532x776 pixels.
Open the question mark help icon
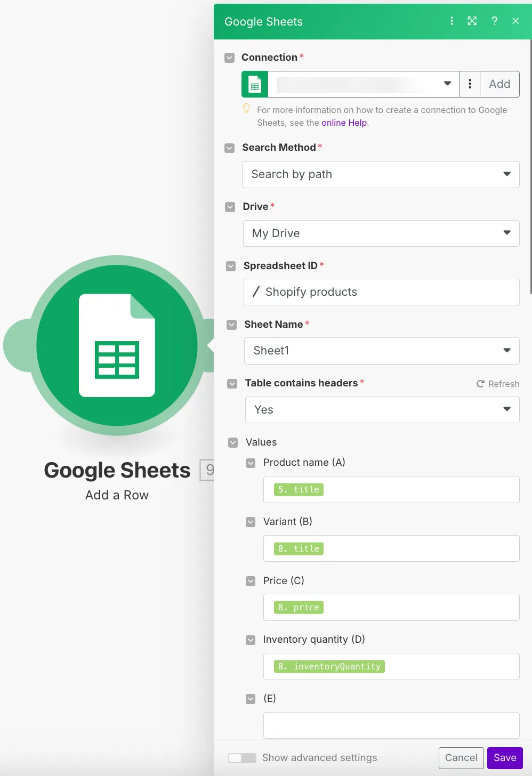[x=494, y=21]
